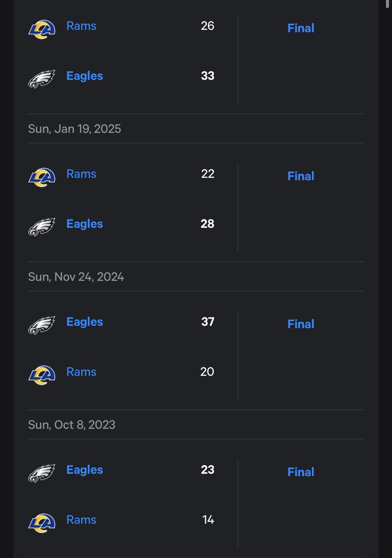Open the Final link for the 26-33 game

pyautogui.click(x=301, y=28)
